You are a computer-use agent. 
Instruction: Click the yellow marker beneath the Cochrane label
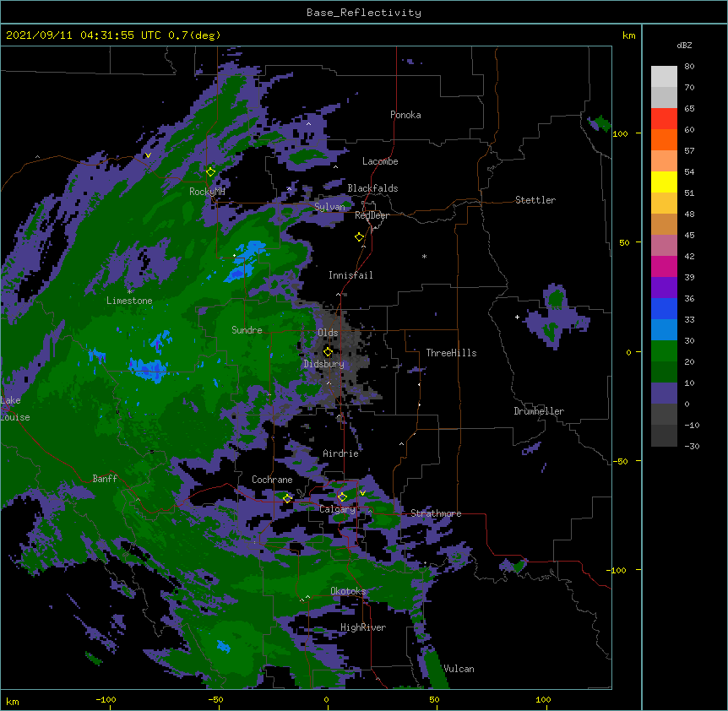tap(287, 498)
